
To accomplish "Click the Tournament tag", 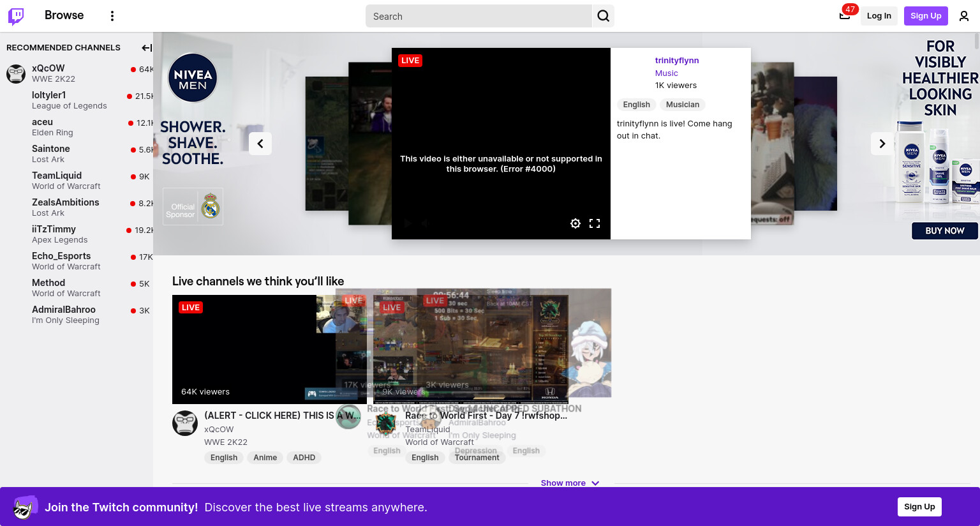I will click(x=477, y=458).
